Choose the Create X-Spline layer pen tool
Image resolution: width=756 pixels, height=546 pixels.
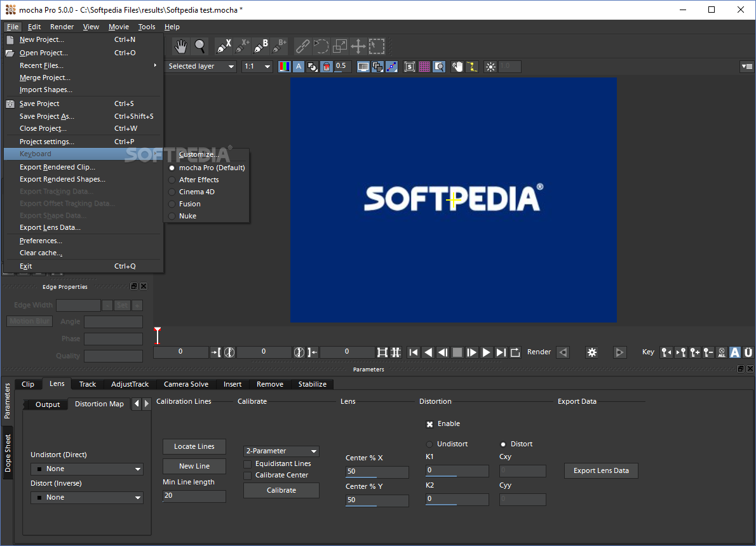coord(223,46)
